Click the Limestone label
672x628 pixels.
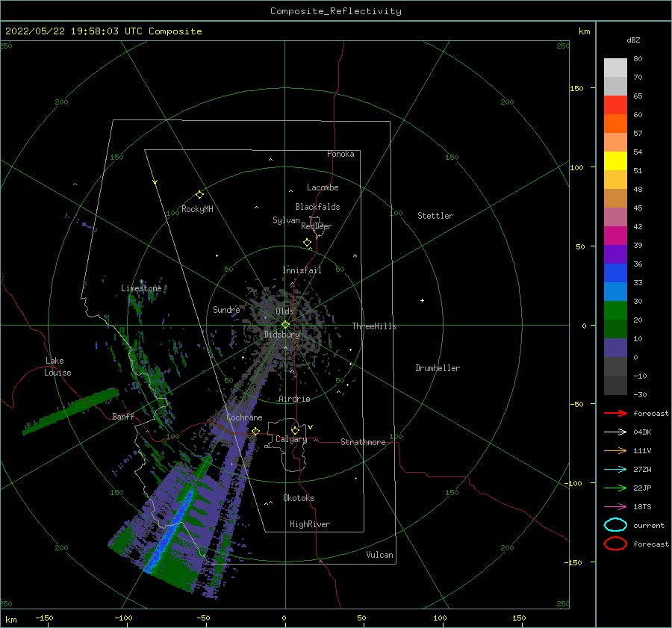coord(141,288)
